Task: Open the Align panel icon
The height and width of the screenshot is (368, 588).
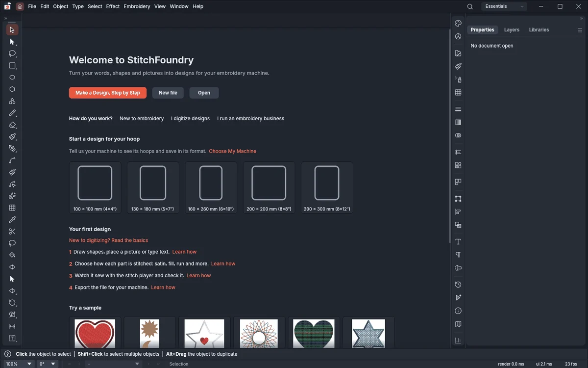Action: pyautogui.click(x=458, y=212)
